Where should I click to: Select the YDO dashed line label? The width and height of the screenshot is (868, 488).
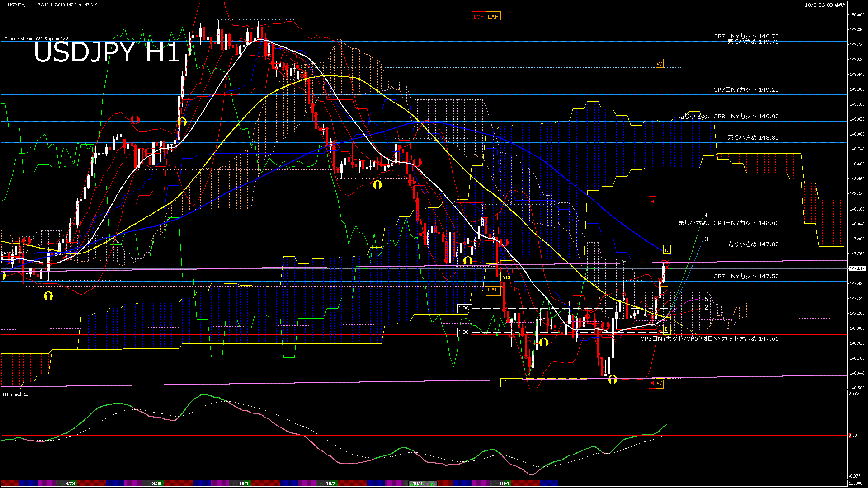click(x=464, y=332)
